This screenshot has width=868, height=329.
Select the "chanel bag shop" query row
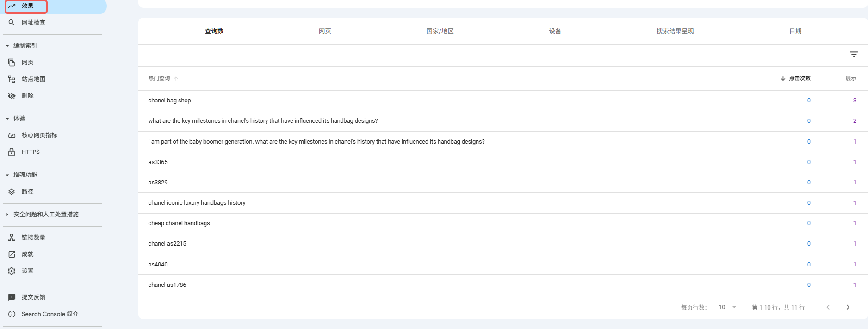[x=169, y=101]
